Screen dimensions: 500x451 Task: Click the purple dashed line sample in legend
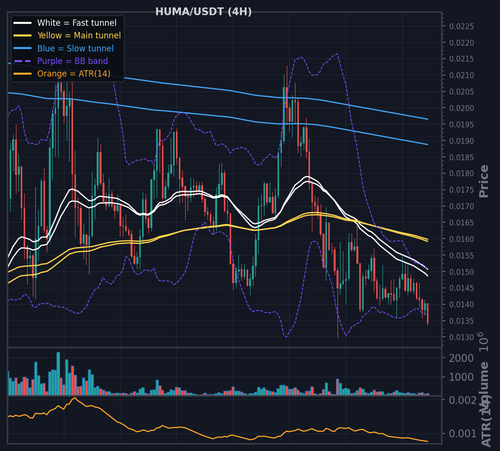coord(22,61)
